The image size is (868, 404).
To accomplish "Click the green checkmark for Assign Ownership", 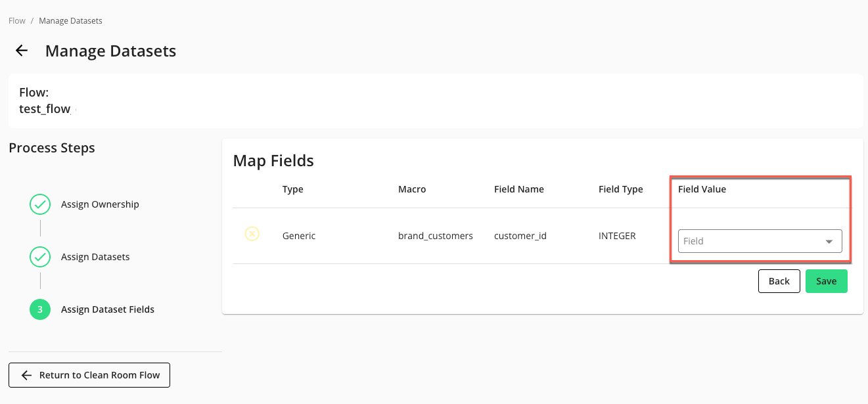I will [x=40, y=204].
